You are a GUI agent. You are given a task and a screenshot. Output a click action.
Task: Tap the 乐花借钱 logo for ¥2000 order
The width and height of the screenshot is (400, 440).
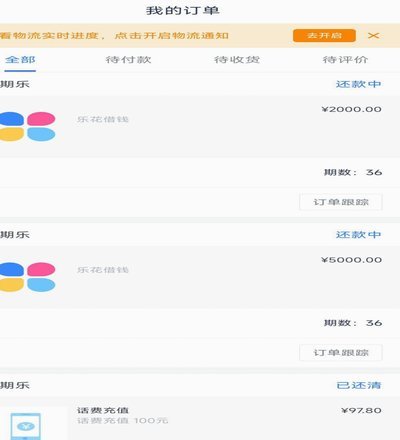click(27, 127)
